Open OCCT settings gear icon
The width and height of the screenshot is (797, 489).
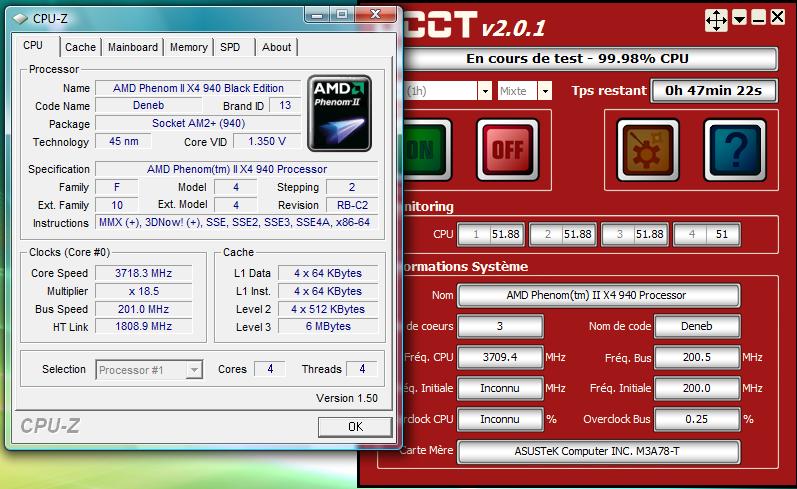pos(647,150)
